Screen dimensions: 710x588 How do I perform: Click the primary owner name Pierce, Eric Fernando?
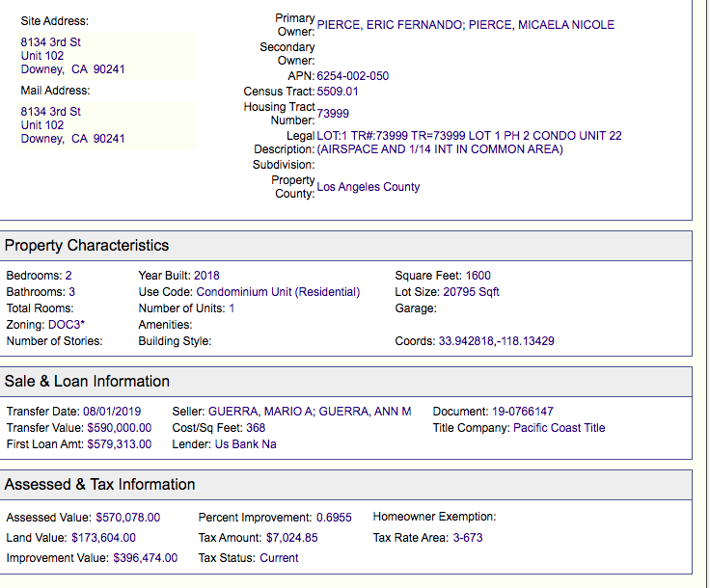390,25
